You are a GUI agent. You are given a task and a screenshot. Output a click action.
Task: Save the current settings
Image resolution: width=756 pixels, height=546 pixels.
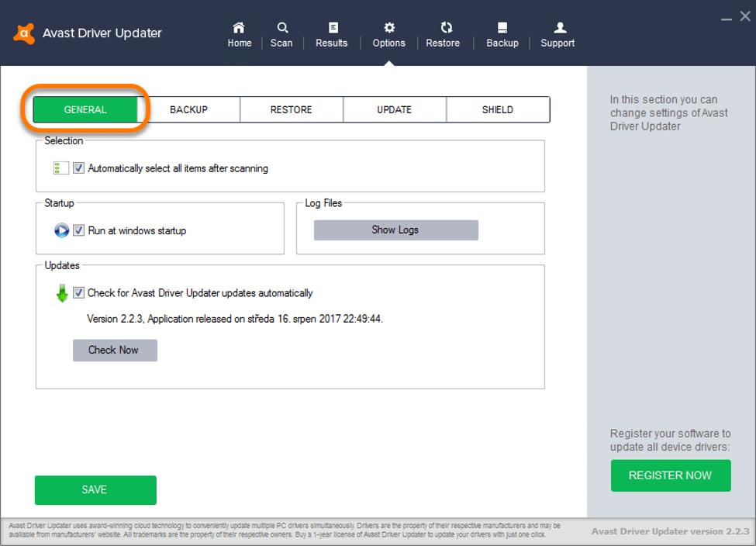click(x=95, y=490)
